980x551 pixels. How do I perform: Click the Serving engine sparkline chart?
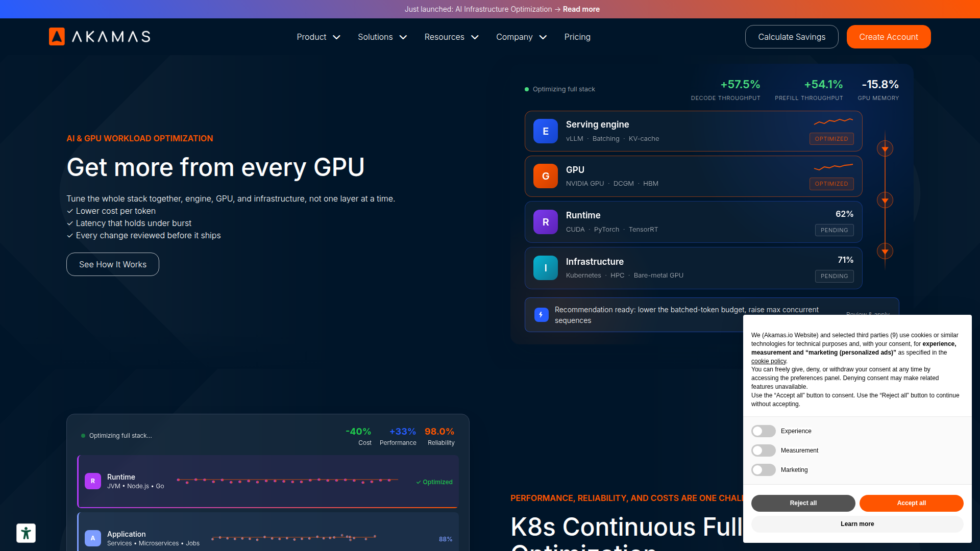(833, 121)
